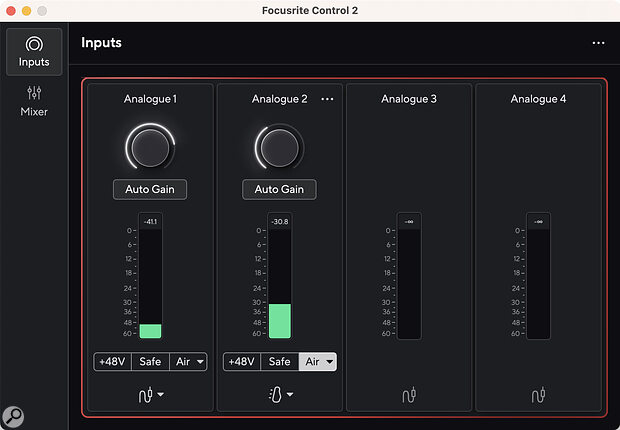Click the Analogue 2 channel name
This screenshot has width=620, height=430.
(x=280, y=99)
